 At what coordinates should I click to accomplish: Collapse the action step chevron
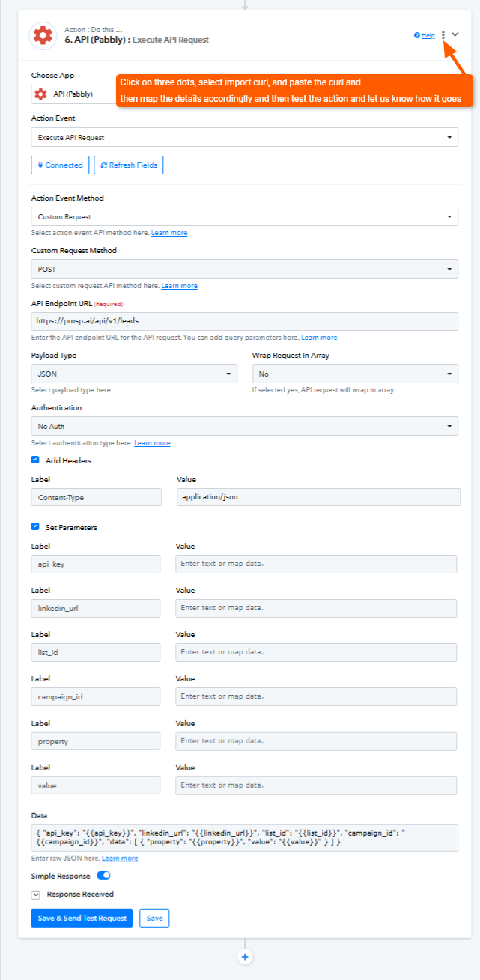(x=455, y=34)
